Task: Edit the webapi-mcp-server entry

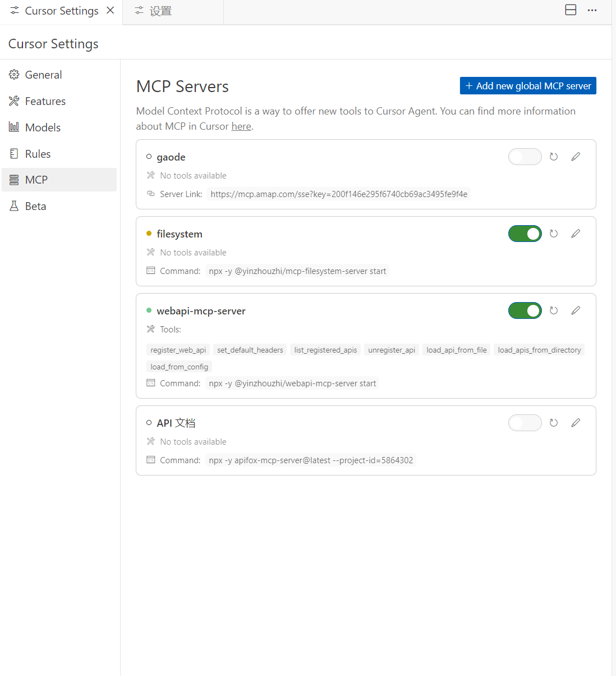Action: pyautogui.click(x=576, y=310)
